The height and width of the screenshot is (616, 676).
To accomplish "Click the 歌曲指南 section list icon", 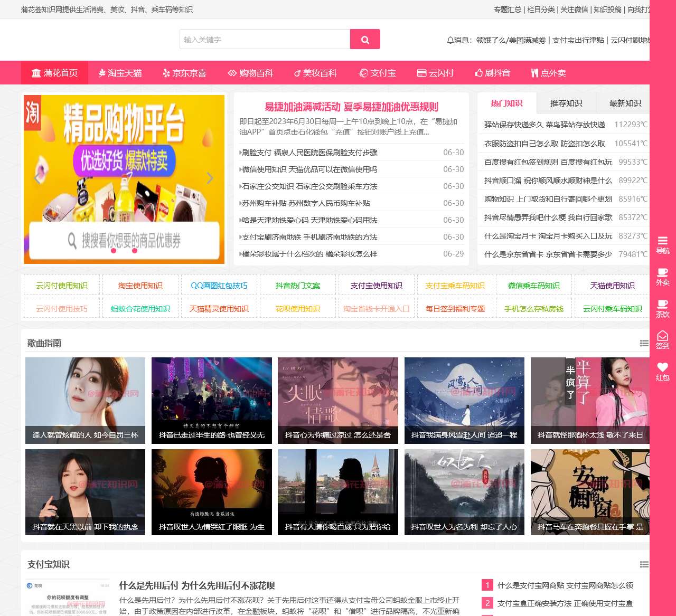I will pyautogui.click(x=644, y=343).
